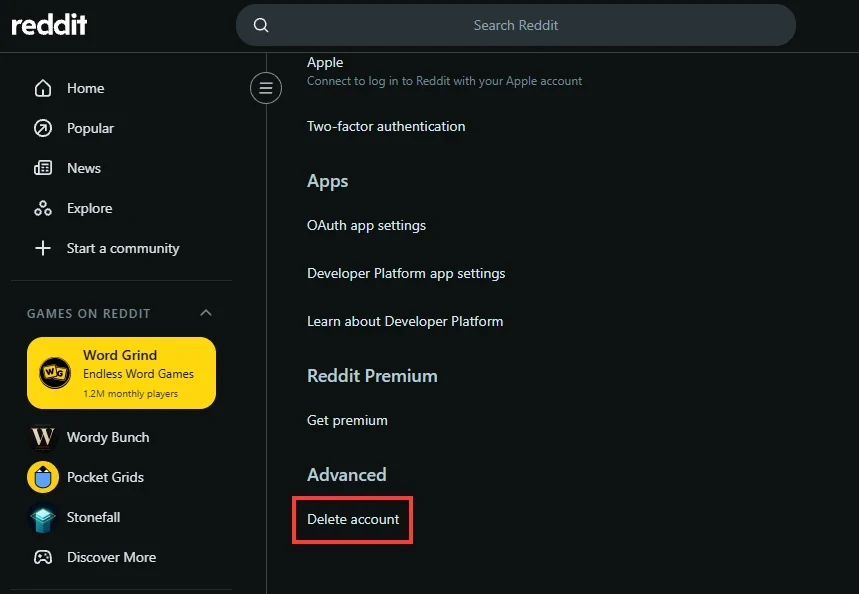Click Delete account
Image resolution: width=859 pixels, height=594 pixels.
(353, 519)
